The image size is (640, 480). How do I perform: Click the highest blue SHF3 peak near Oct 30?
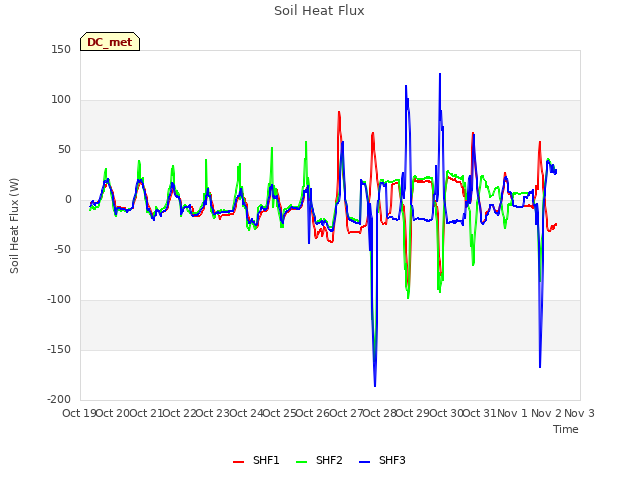pyautogui.click(x=440, y=74)
